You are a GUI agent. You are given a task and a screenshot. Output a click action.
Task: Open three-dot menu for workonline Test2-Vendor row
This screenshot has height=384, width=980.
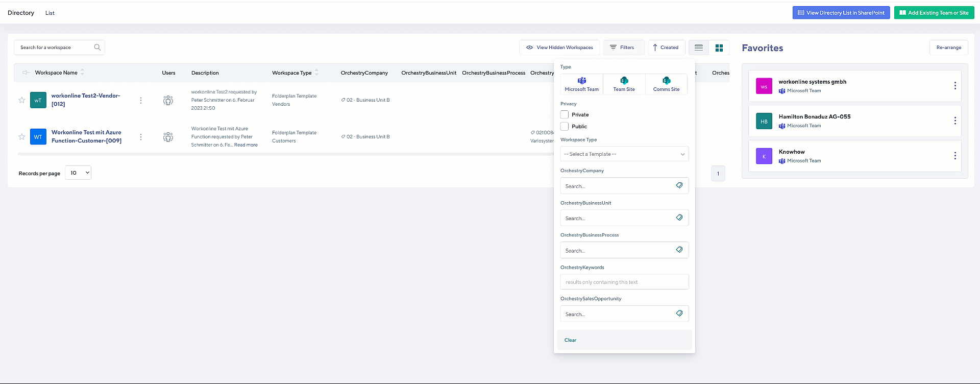pos(141,101)
